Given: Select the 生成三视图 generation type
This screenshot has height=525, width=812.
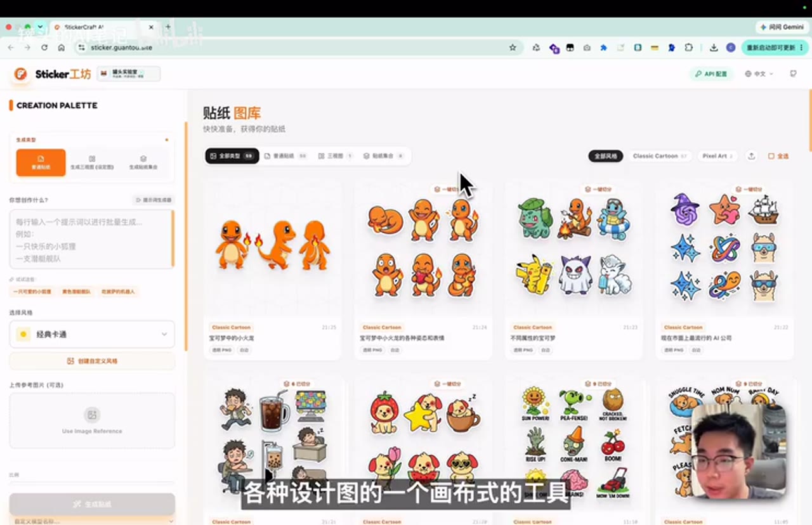Looking at the screenshot, I should [92, 162].
